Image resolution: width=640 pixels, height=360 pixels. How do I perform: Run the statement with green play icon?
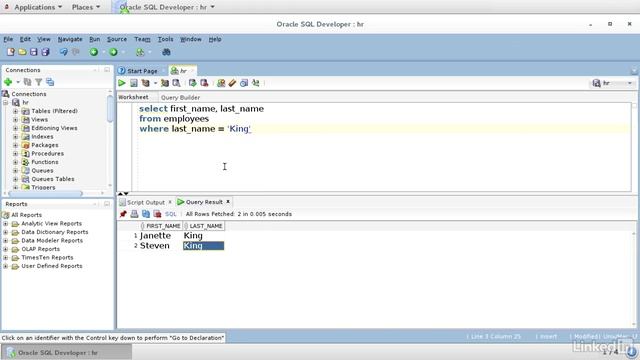[122, 83]
